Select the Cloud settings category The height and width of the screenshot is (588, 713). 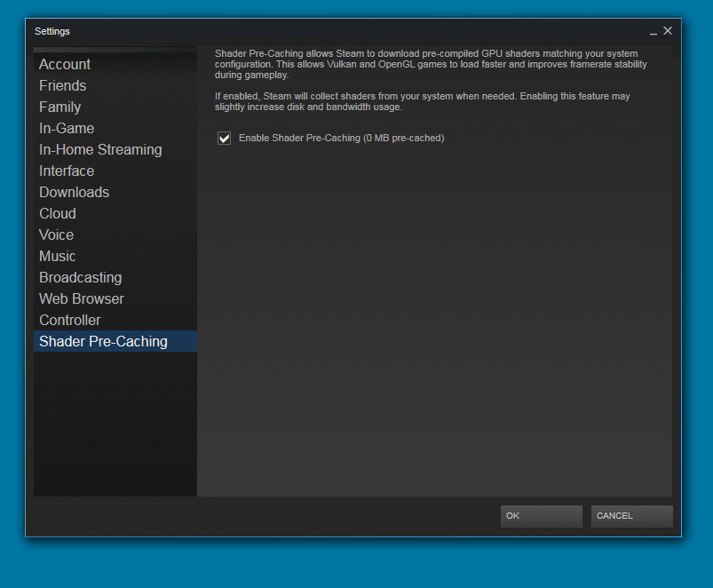pyautogui.click(x=58, y=213)
